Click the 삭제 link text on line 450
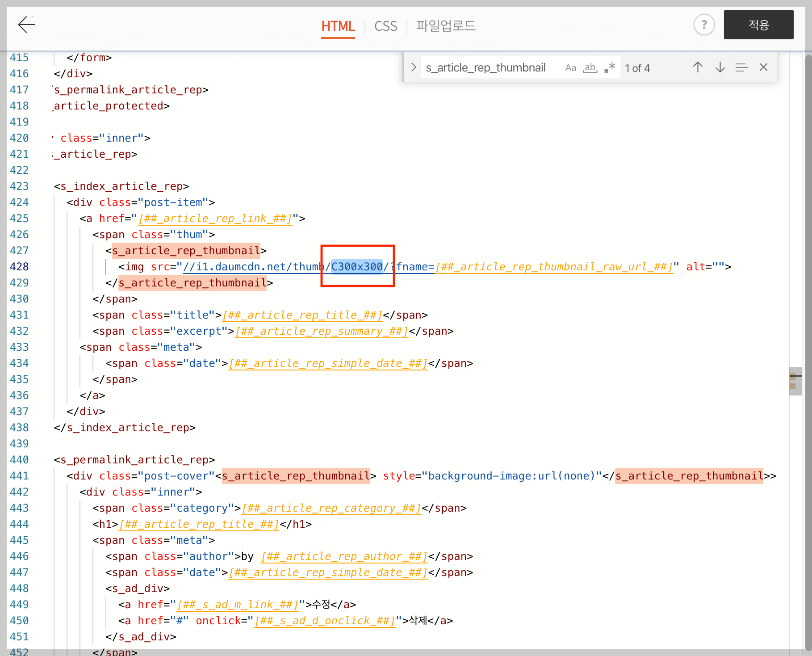 point(418,621)
